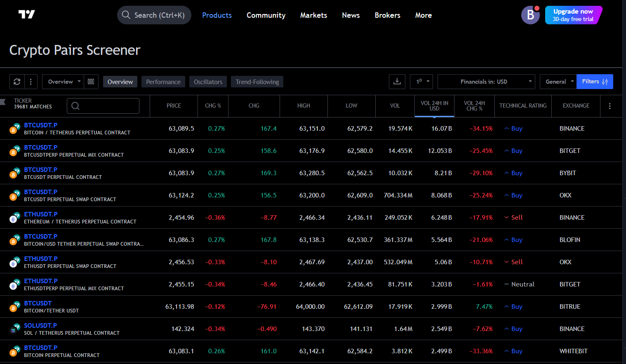
Task: Open BTCUSDT.P link on BYBIT row
Action: (40, 170)
